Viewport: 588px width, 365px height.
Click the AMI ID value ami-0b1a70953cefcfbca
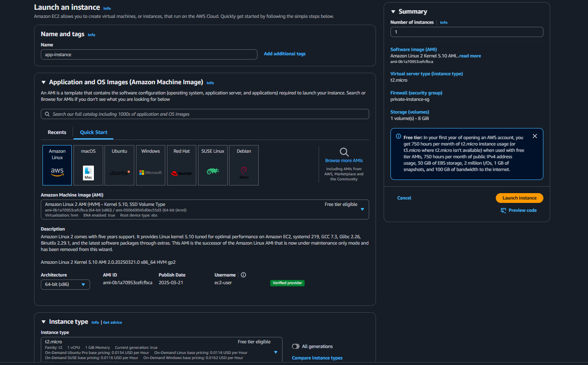(127, 282)
